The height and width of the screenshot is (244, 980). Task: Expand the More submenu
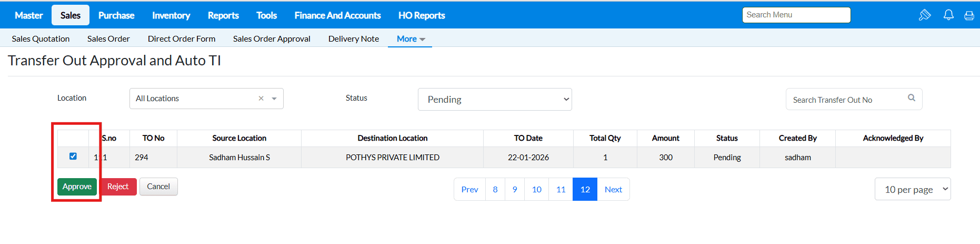click(x=410, y=39)
